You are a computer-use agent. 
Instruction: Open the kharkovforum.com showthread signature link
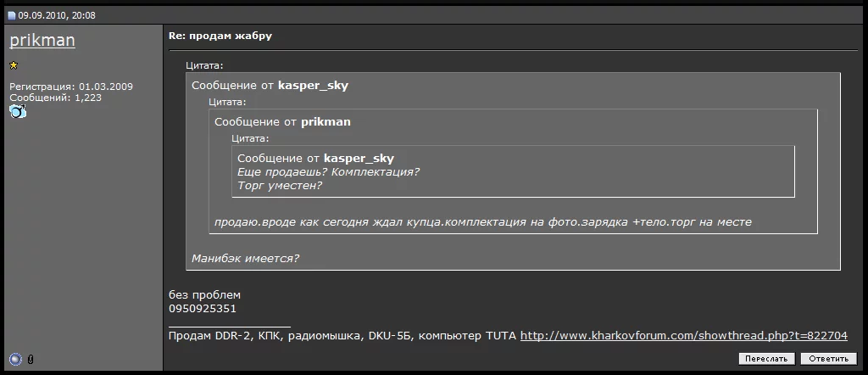click(683, 336)
